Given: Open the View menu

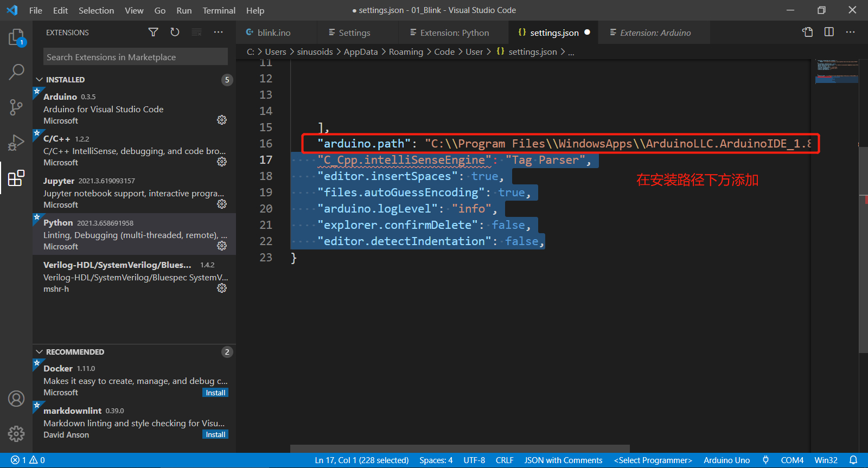Looking at the screenshot, I should click(x=134, y=10).
